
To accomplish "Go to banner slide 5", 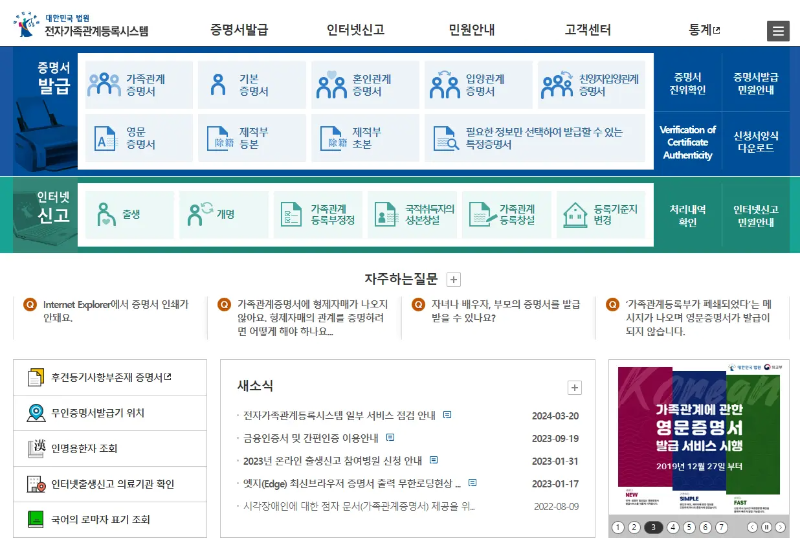I will coord(689,527).
